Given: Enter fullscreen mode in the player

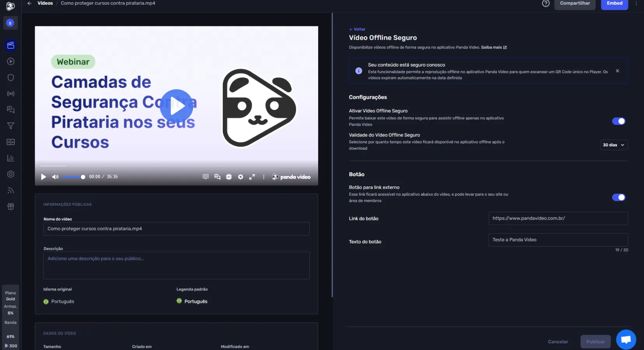Looking at the screenshot, I should [x=252, y=177].
